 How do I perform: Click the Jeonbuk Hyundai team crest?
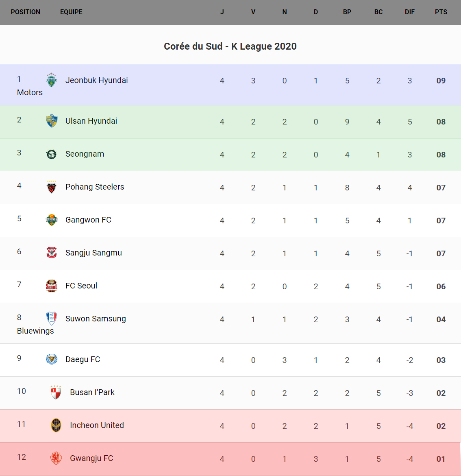pyautogui.click(x=51, y=80)
